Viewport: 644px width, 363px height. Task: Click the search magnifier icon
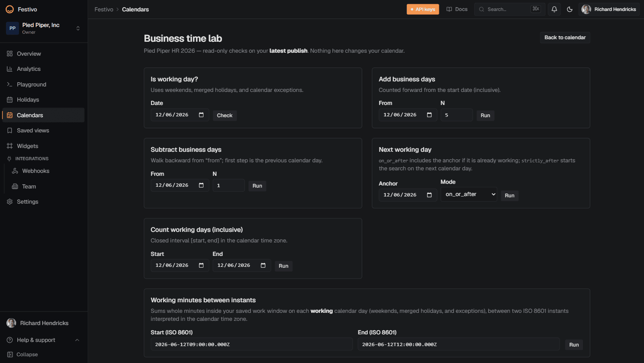[481, 9]
